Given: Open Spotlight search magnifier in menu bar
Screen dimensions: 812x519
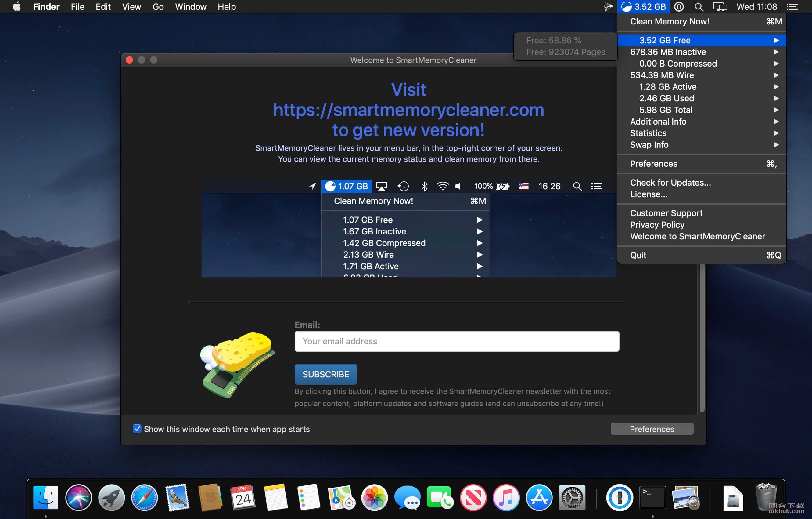Looking at the screenshot, I should pyautogui.click(x=699, y=7).
